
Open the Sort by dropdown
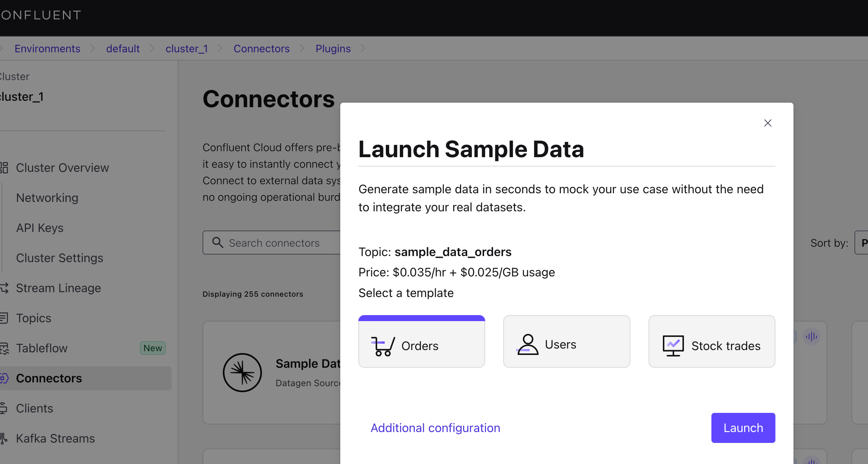pos(862,243)
